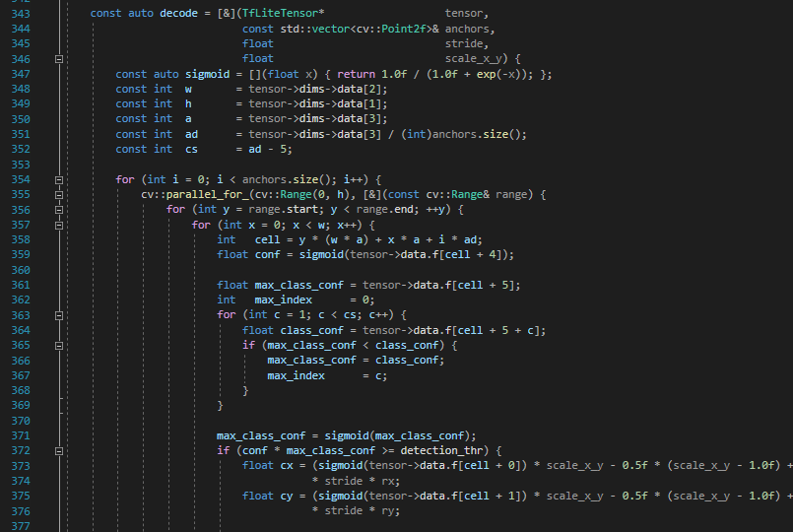Click 'max_index' assignment on line 367
793x532 pixels.
click(296, 375)
